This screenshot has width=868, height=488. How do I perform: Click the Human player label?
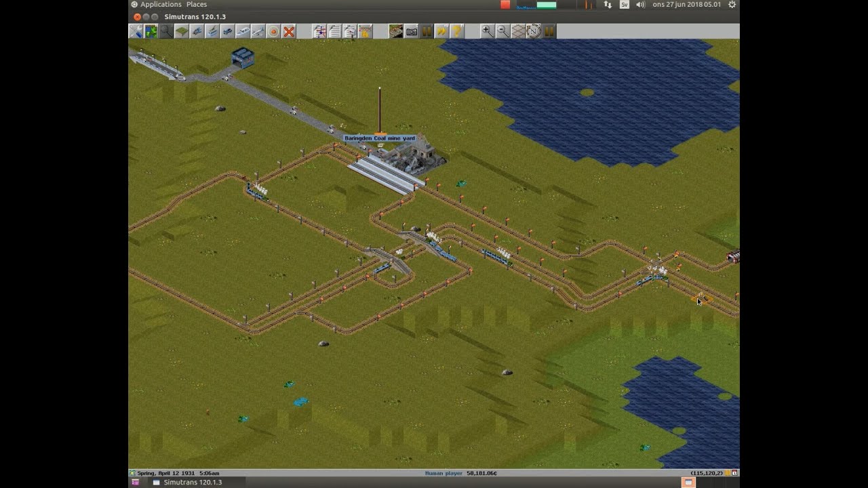coord(443,473)
